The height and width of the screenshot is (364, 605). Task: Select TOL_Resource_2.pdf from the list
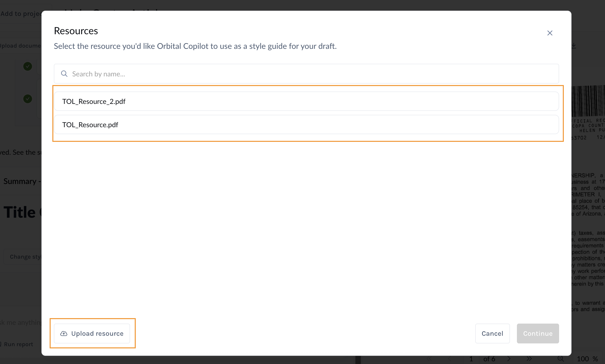pos(306,101)
